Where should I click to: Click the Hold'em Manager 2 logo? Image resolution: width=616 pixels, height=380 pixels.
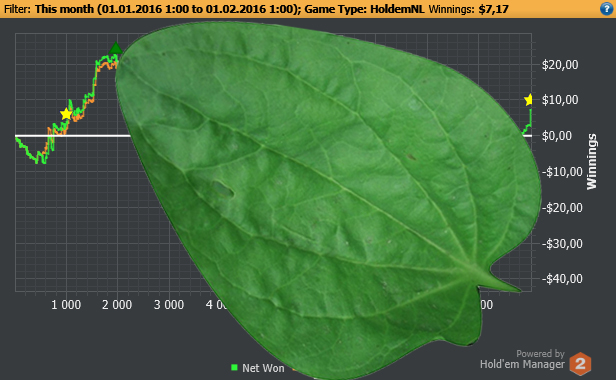[580, 363]
